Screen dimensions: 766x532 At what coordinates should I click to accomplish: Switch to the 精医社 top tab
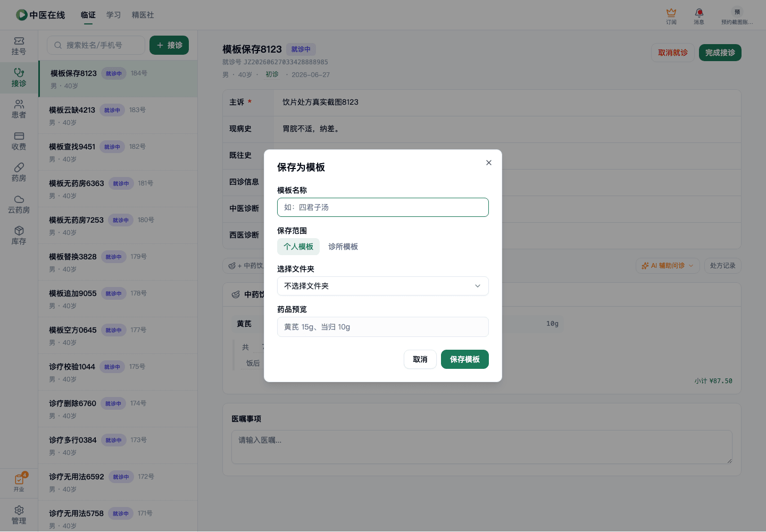143,15
